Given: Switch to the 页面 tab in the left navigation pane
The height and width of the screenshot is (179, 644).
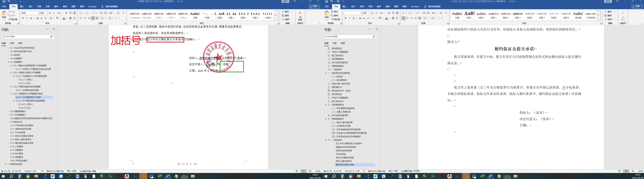Looking at the screenshot, I should click(x=12, y=43).
